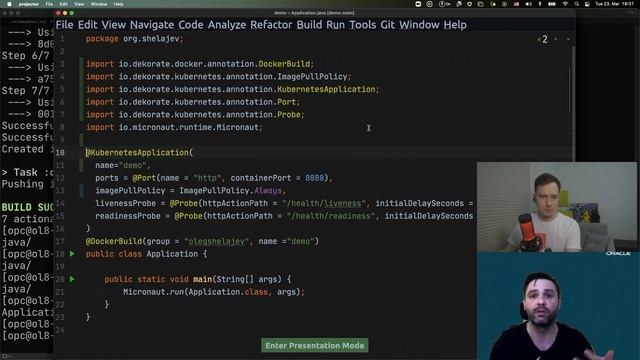Click containerPort value 8080
Screen dimensions: 640x360
[314, 178]
